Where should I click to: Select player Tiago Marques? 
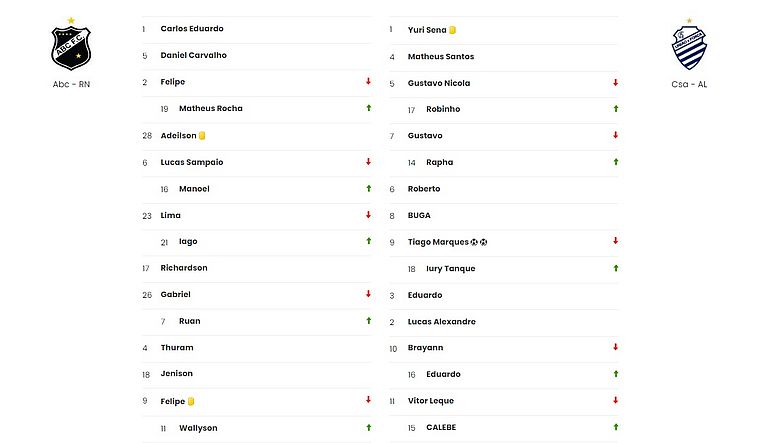[x=439, y=242]
